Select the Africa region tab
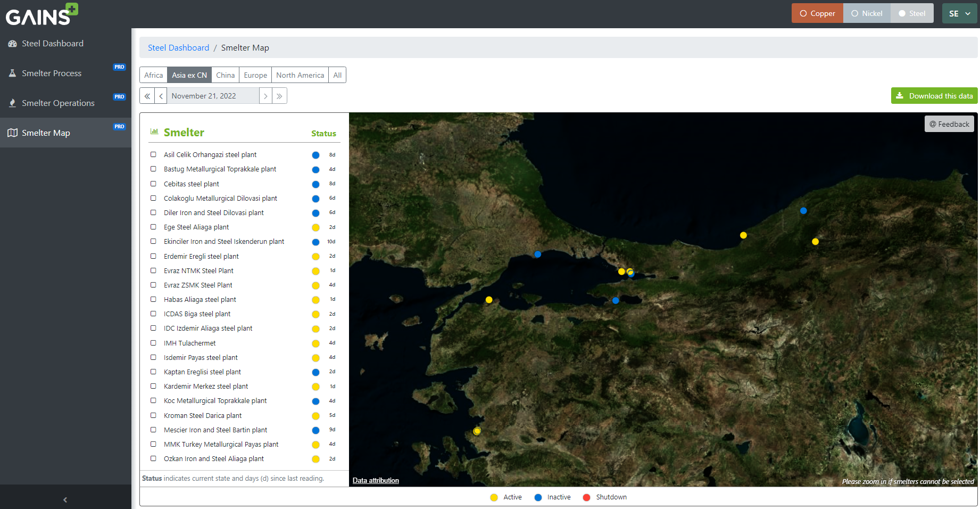Image resolution: width=980 pixels, height=509 pixels. click(153, 75)
